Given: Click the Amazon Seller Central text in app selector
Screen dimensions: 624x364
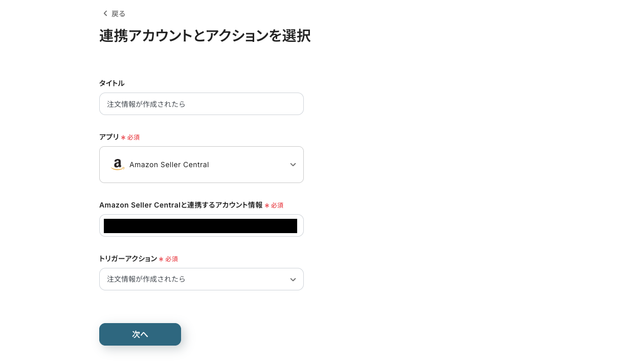Looking at the screenshot, I should (x=169, y=165).
